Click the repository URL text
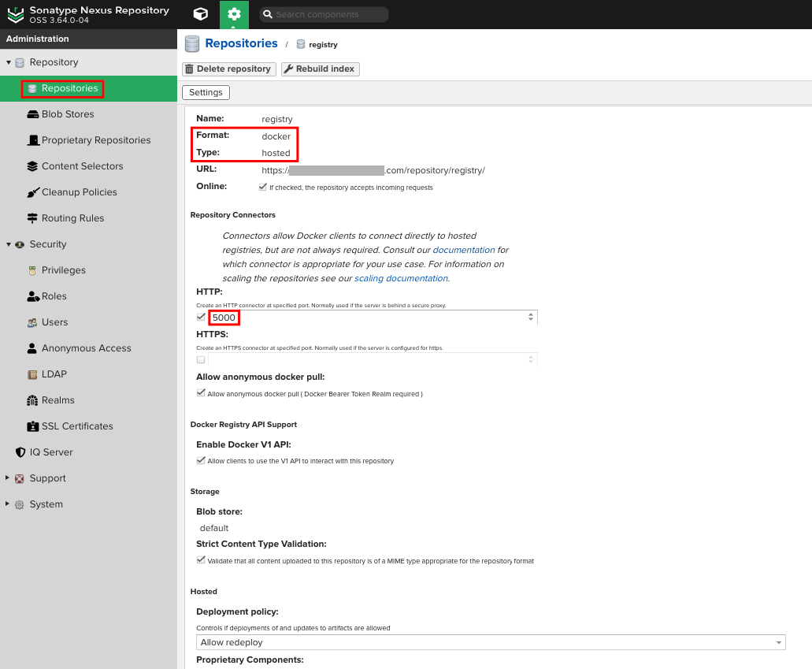The height and width of the screenshot is (669, 812). click(x=373, y=170)
